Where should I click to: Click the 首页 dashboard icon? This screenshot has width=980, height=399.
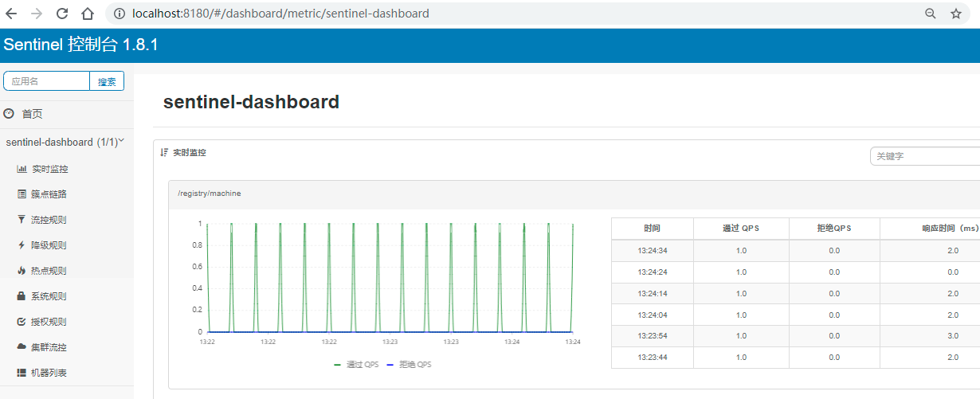[x=9, y=114]
